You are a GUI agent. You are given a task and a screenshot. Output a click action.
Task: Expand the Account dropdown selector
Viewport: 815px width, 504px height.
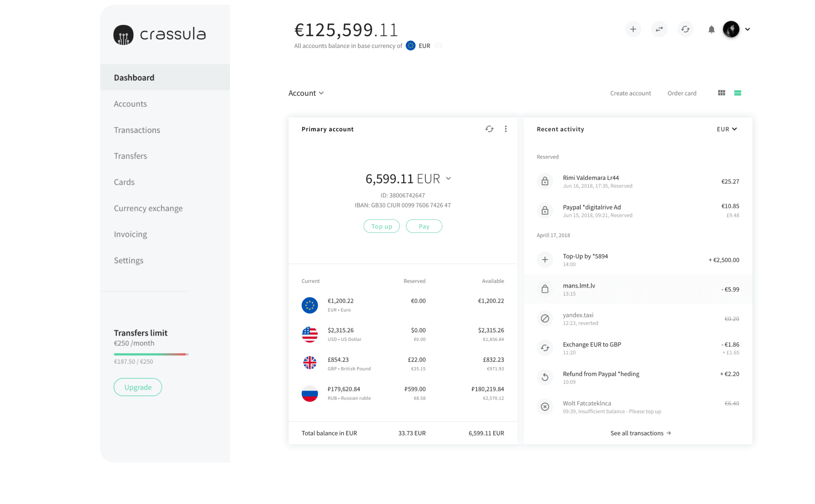306,92
